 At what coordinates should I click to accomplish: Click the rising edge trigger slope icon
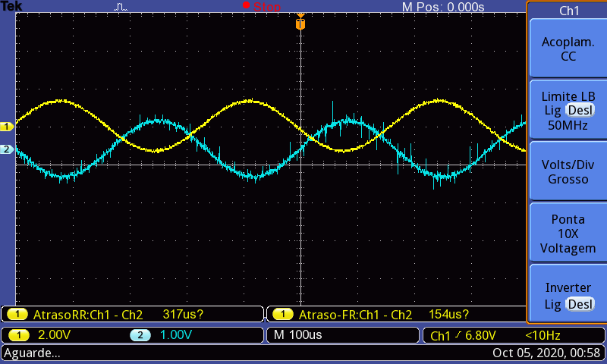(x=458, y=335)
